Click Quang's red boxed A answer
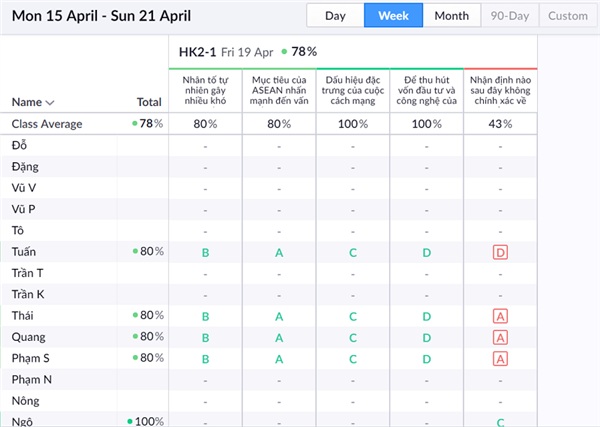The height and width of the screenshot is (427, 600). (500, 337)
